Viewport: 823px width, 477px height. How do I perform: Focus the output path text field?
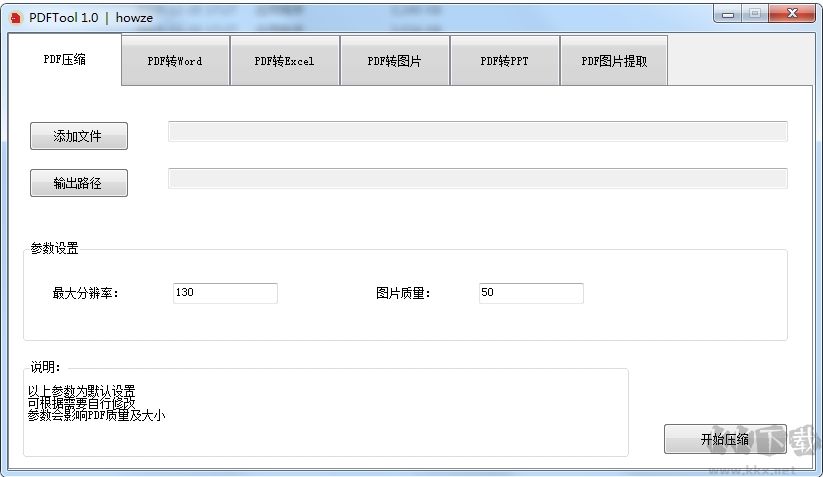(478, 178)
